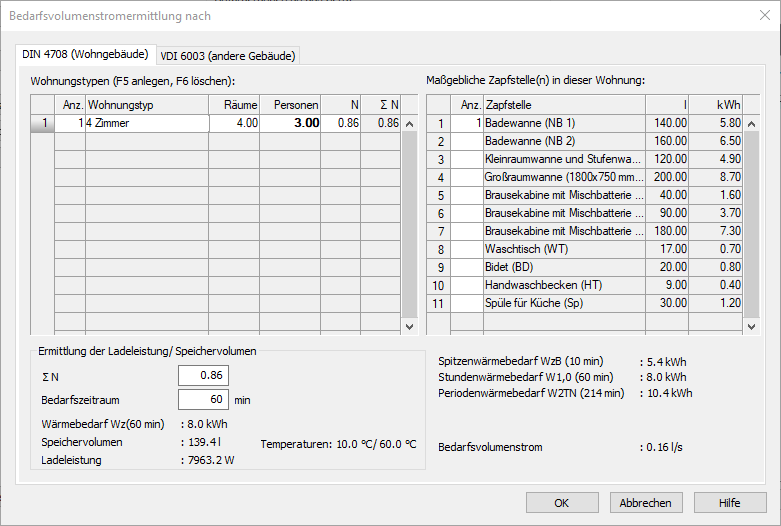Click Anz. cell of Waschtisch (WT)
Screen dimensions: 781x526
[x=467, y=249]
